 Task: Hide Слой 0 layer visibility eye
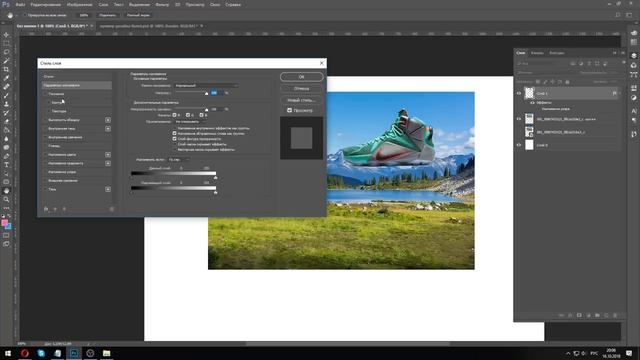[x=519, y=145]
